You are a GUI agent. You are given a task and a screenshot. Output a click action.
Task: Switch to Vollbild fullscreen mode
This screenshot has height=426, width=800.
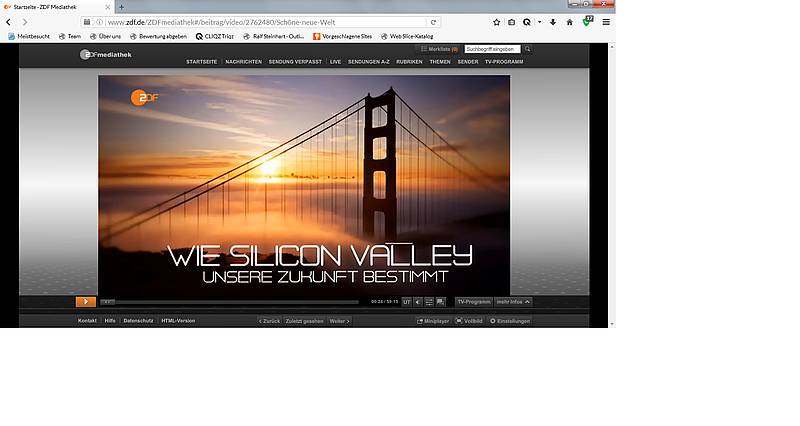(469, 321)
